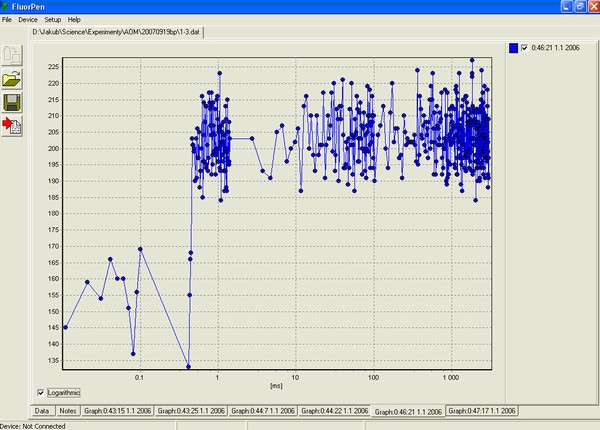The width and height of the screenshot is (600, 430).
Task: Click the 180 y-axis tick label
Action: [x=53, y=213]
